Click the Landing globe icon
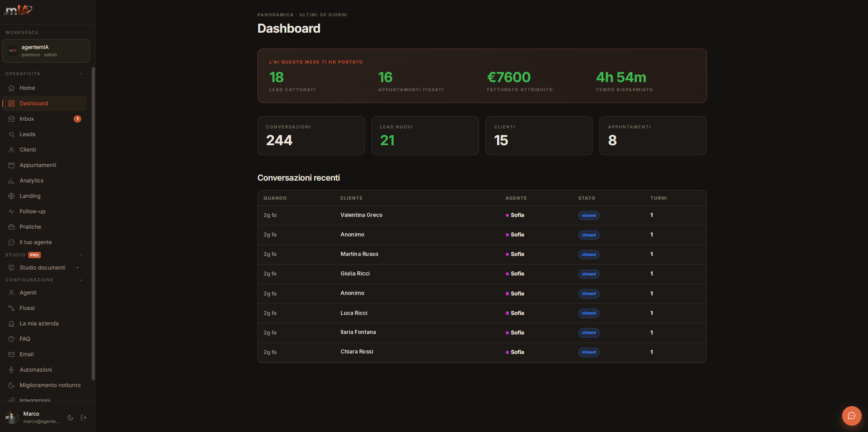Viewport: 868px width, 432px height. [11, 196]
